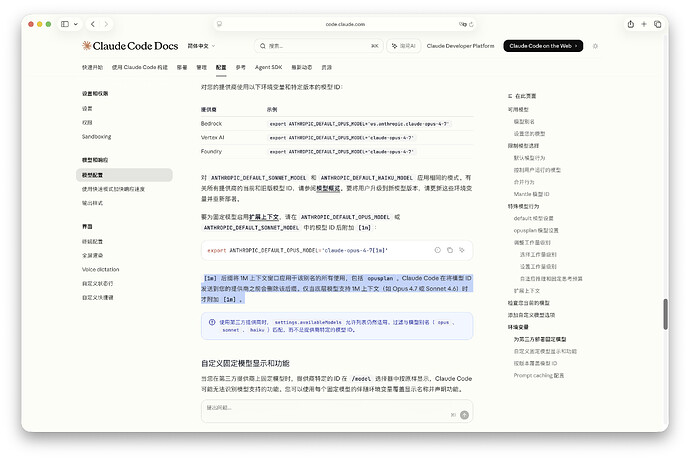The width and height of the screenshot is (690, 459).
Task: Click the code.claude.com address bar
Action: (345, 24)
